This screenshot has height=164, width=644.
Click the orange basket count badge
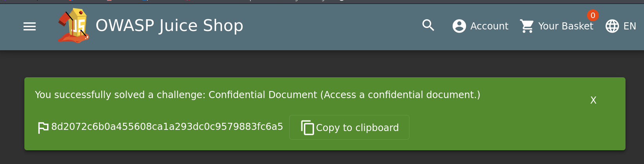pos(593,16)
